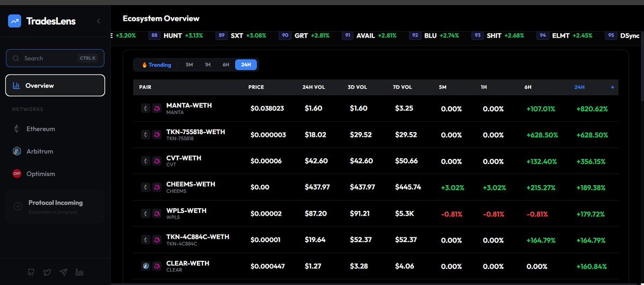Viewport: 644px width, 285px height.
Task: Select the 24H timeframe tab
Action: [x=246, y=65]
